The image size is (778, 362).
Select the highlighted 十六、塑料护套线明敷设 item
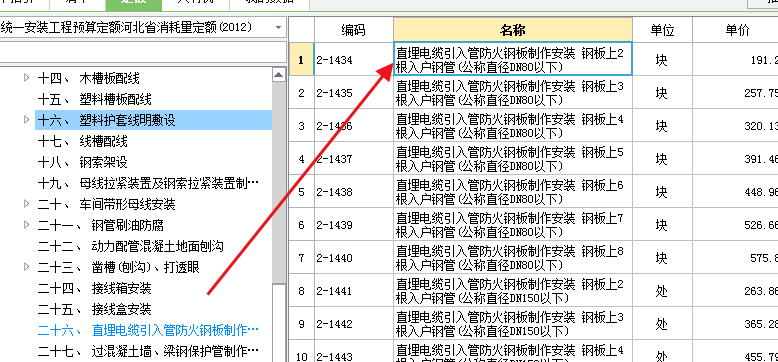point(153,120)
